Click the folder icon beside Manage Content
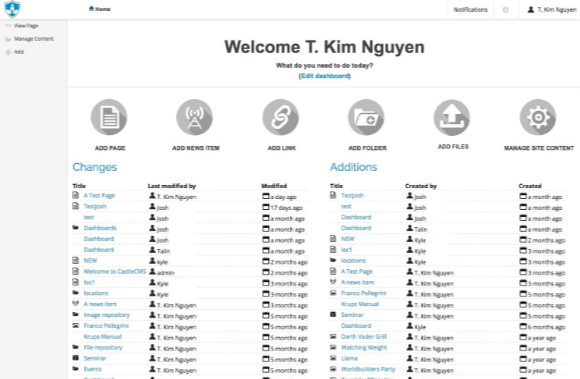 pyautogui.click(x=8, y=39)
